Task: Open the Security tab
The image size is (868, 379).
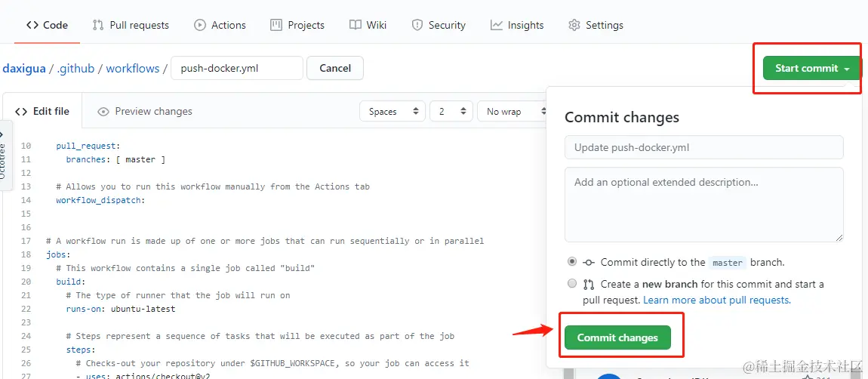Action: point(439,25)
